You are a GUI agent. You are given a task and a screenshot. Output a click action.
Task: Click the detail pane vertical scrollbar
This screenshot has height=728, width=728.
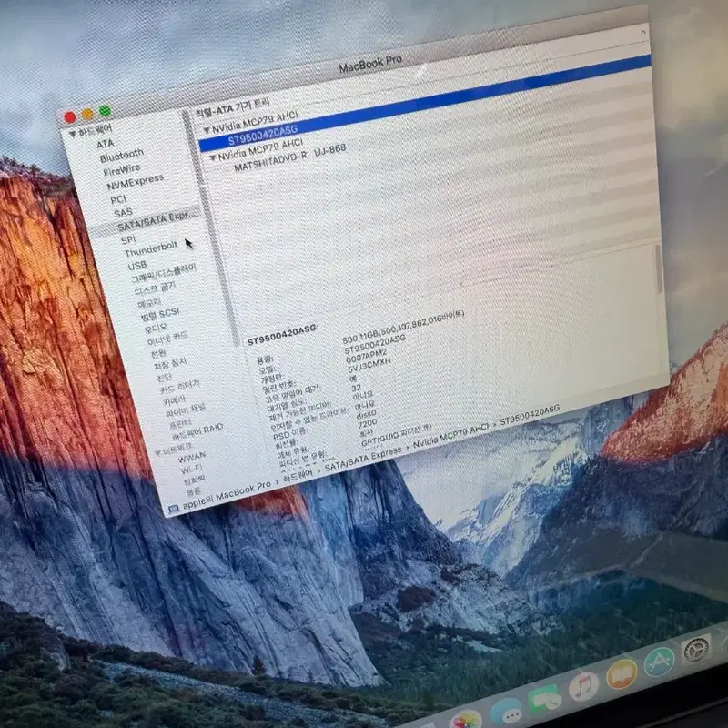pos(658,269)
